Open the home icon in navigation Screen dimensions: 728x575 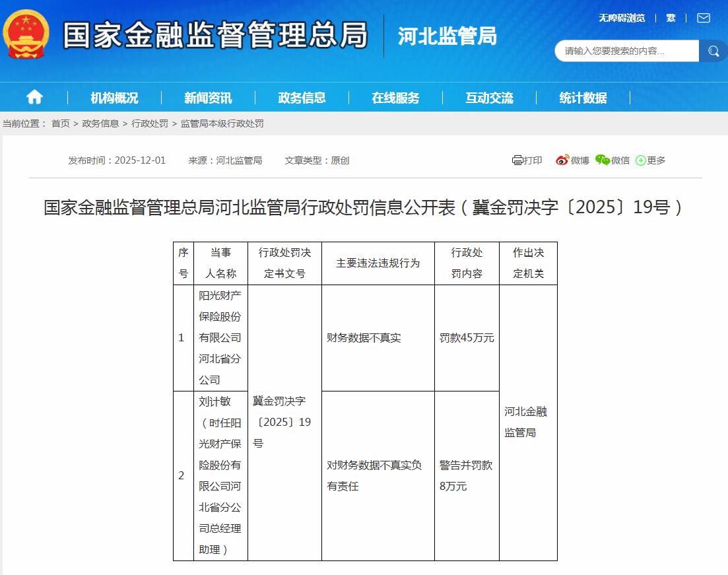pos(35,97)
